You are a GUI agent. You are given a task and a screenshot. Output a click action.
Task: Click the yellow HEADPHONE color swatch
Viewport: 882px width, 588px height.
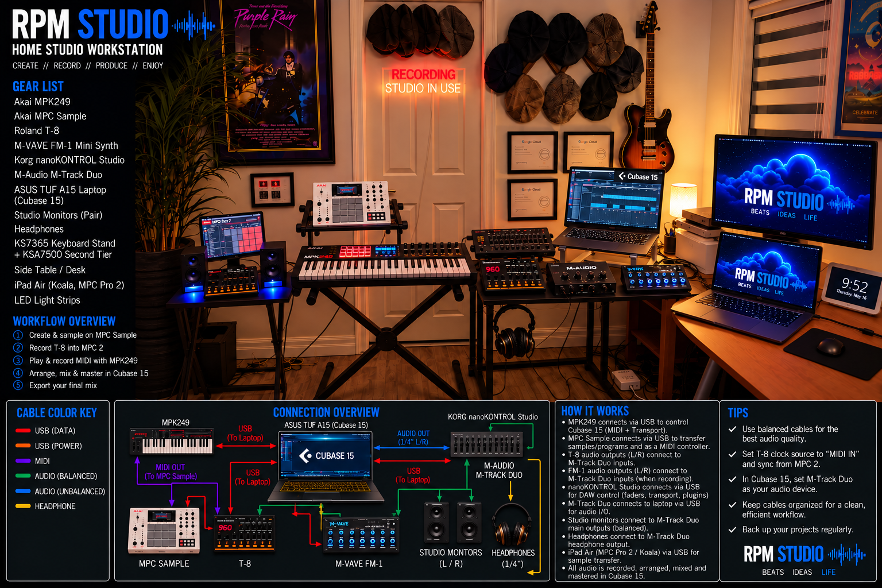click(x=23, y=506)
